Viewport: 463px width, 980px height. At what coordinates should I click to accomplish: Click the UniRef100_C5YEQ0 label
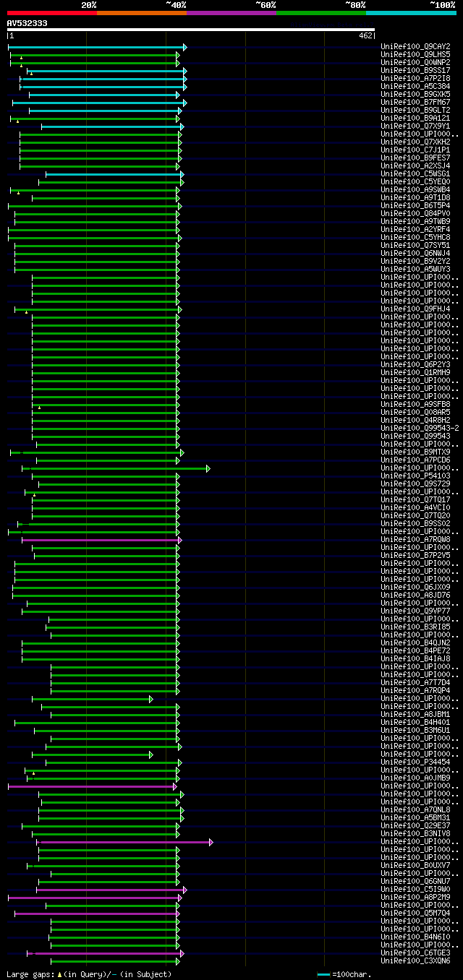point(415,182)
